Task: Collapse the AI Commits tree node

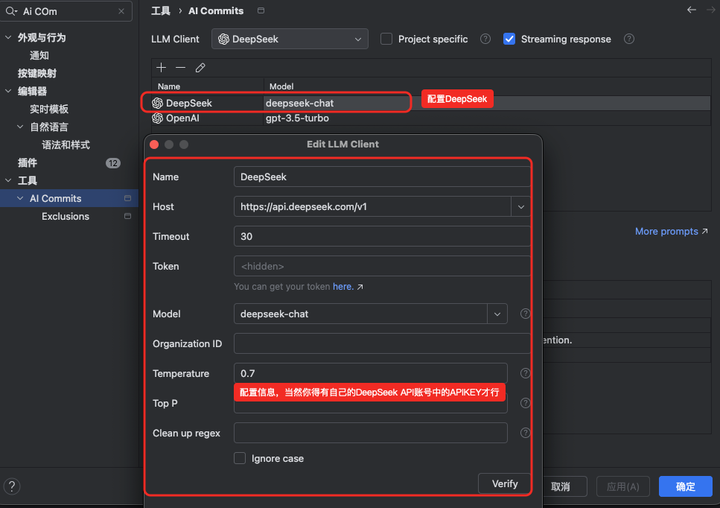Action: 20,198
